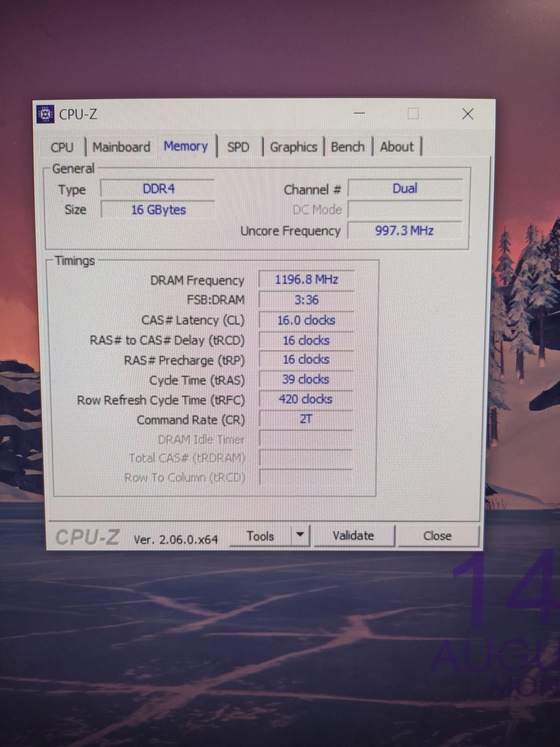Click the 3:36 FSB:DRAM ratio value
The height and width of the screenshot is (747, 560).
306,300
